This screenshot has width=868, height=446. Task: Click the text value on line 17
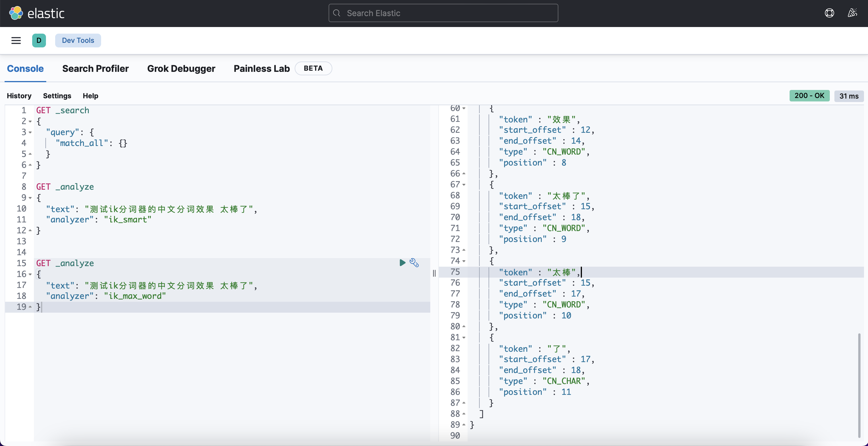pos(169,286)
